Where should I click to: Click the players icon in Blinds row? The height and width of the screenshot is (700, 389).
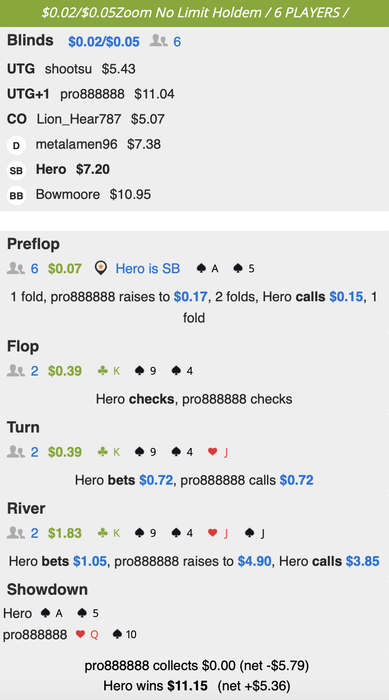pyautogui.click(x=159, y=42)
